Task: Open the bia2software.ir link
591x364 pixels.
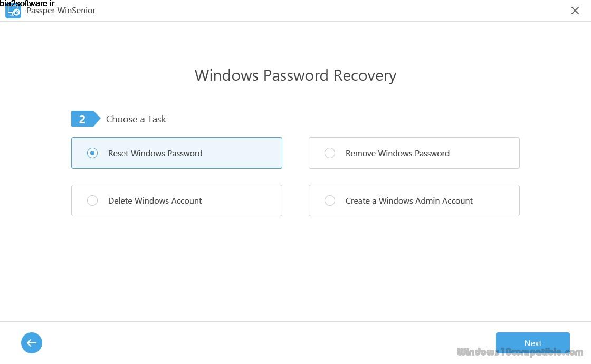Action: 27,3
